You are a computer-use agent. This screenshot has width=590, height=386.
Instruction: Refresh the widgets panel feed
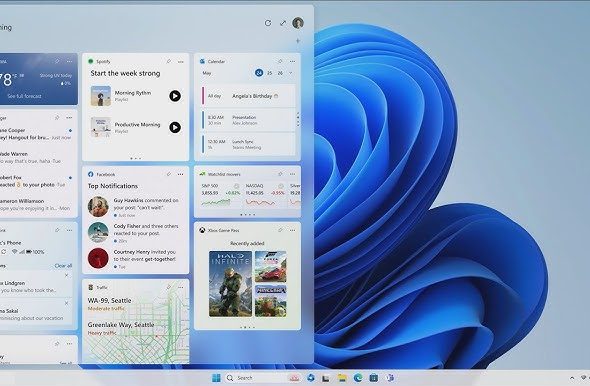pos(268,23)
